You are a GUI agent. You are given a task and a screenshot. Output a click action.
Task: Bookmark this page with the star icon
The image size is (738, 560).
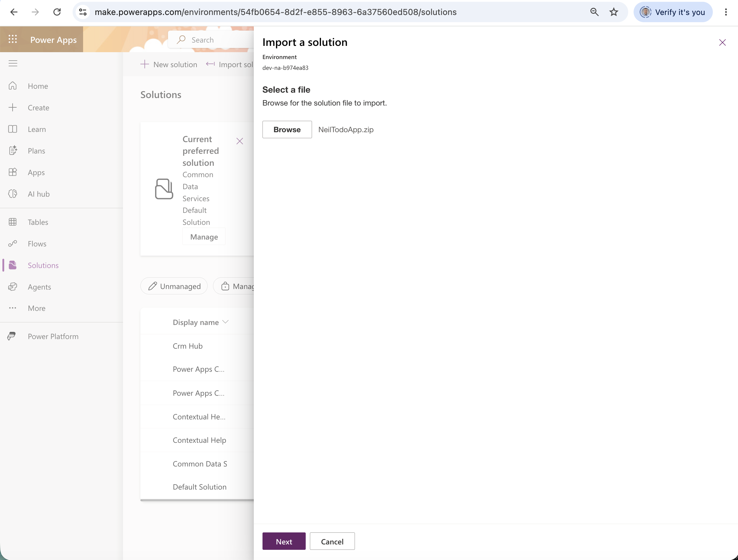click(x=613, y=12)
